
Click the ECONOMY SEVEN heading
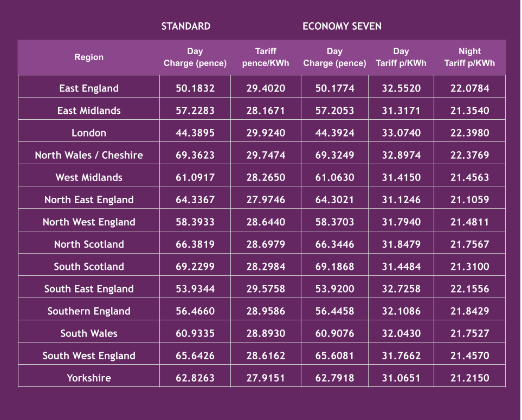[x=341, y=26]
